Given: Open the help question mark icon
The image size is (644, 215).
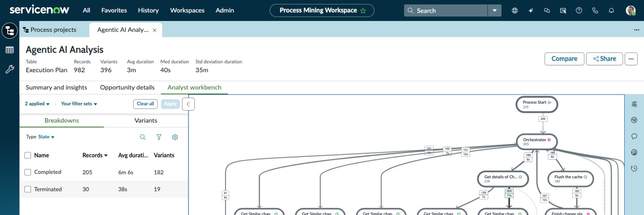Looking at the screenshot, I should pos(579,10).
